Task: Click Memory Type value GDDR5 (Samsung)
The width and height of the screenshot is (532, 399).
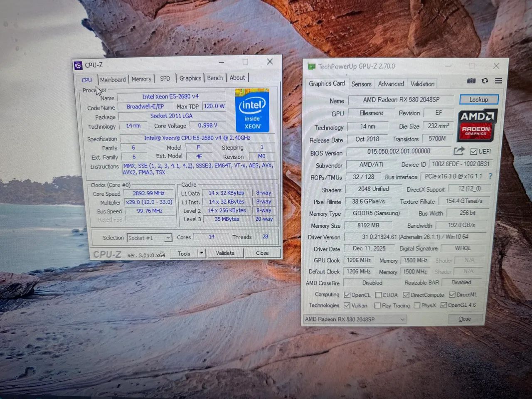Action: 376,213
